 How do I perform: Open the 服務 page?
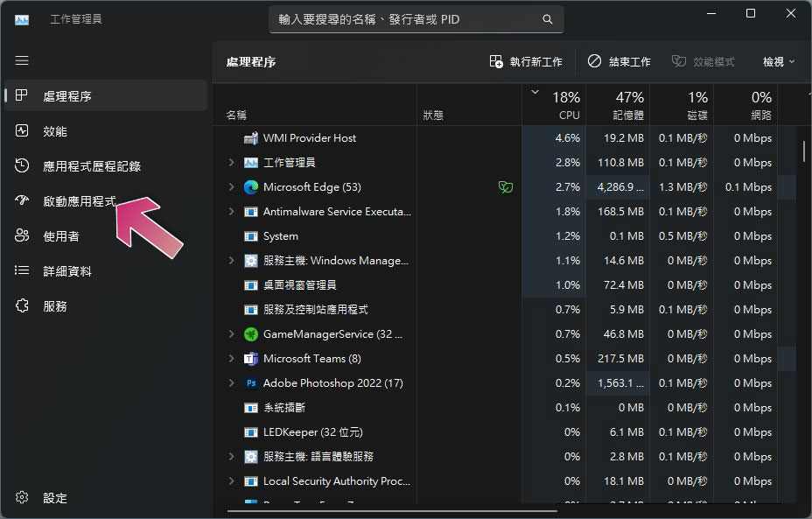coord(106,306)
